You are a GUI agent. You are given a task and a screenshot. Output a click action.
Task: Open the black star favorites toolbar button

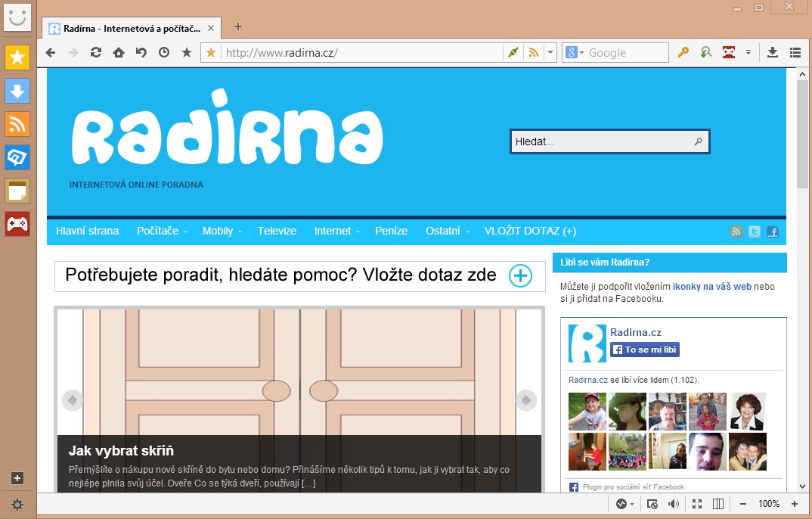187,52
